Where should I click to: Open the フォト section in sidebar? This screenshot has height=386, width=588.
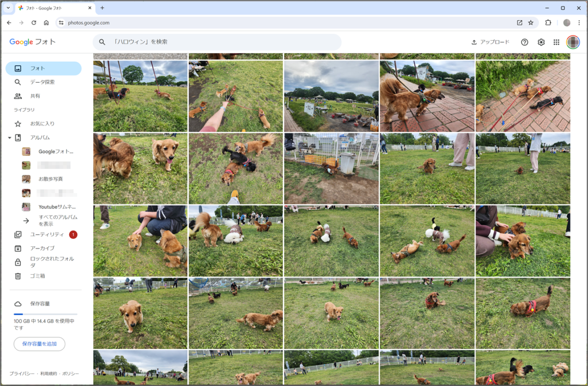point(44,69)
